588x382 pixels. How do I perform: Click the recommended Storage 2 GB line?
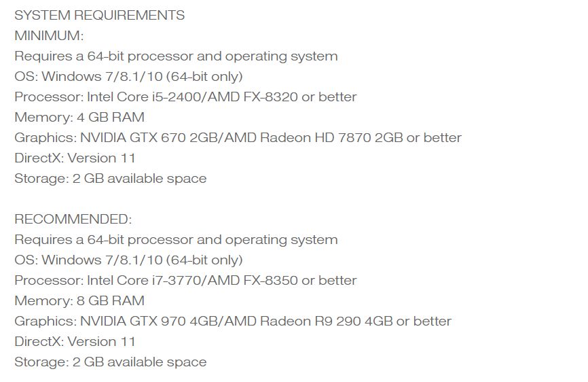(x=111, y=362)
